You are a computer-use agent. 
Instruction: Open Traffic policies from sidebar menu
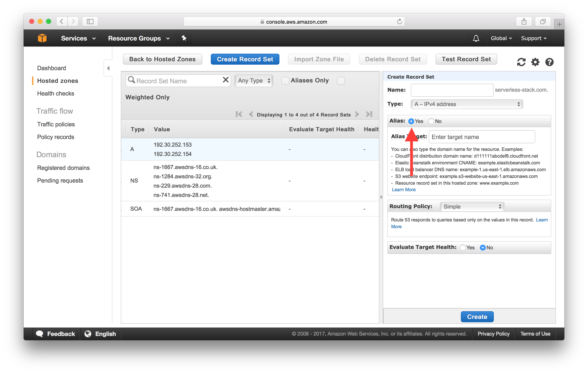pos(56,124)
